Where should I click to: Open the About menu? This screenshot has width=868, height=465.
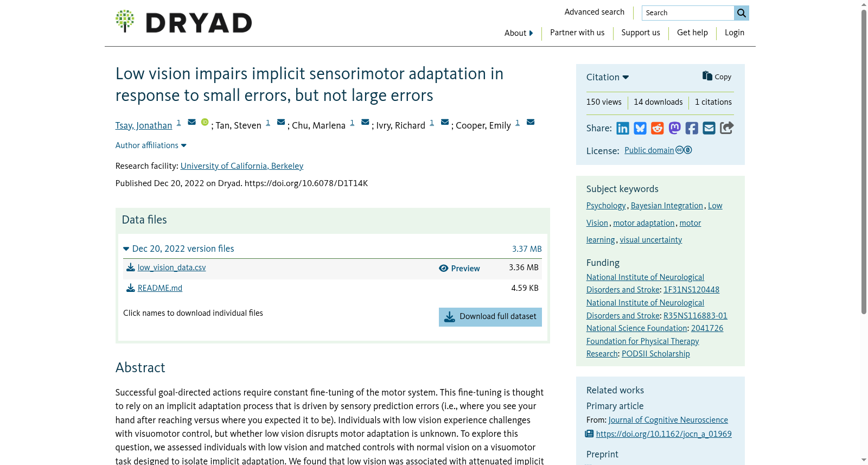point(519,33)
